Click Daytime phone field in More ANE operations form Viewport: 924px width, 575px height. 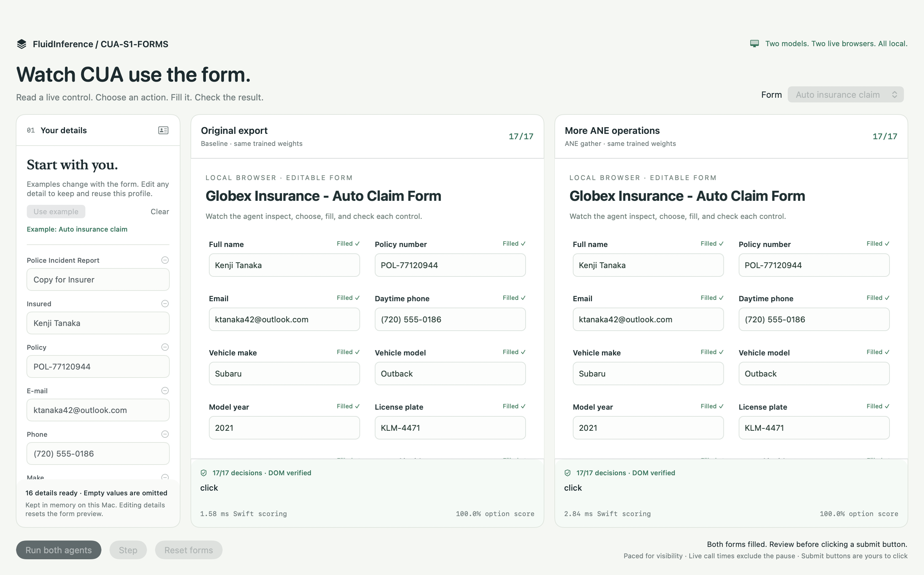click(x=814, y=319)
